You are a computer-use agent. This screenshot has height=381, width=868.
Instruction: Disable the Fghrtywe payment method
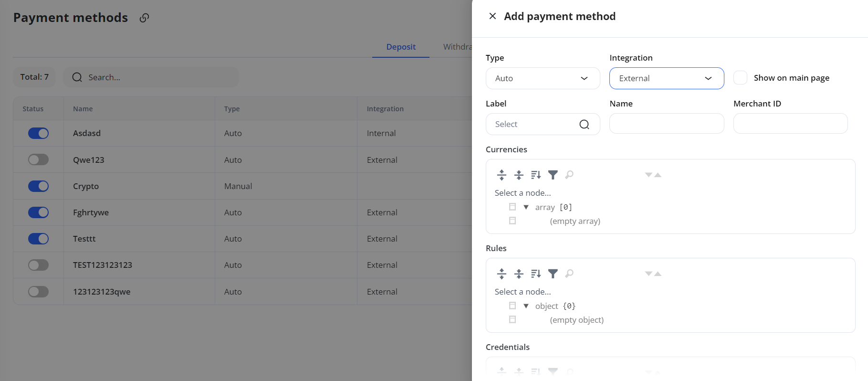tap(38, 212)
